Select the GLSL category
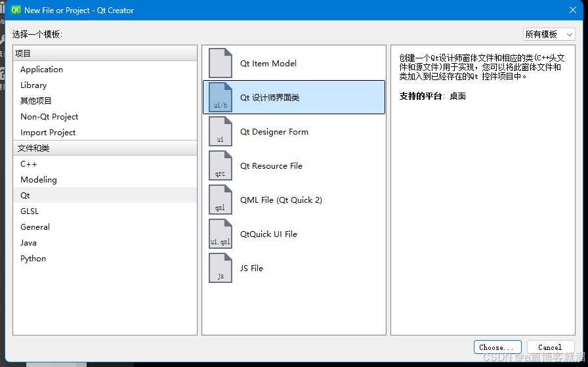The image size is (588, 367). pos(105,211)
